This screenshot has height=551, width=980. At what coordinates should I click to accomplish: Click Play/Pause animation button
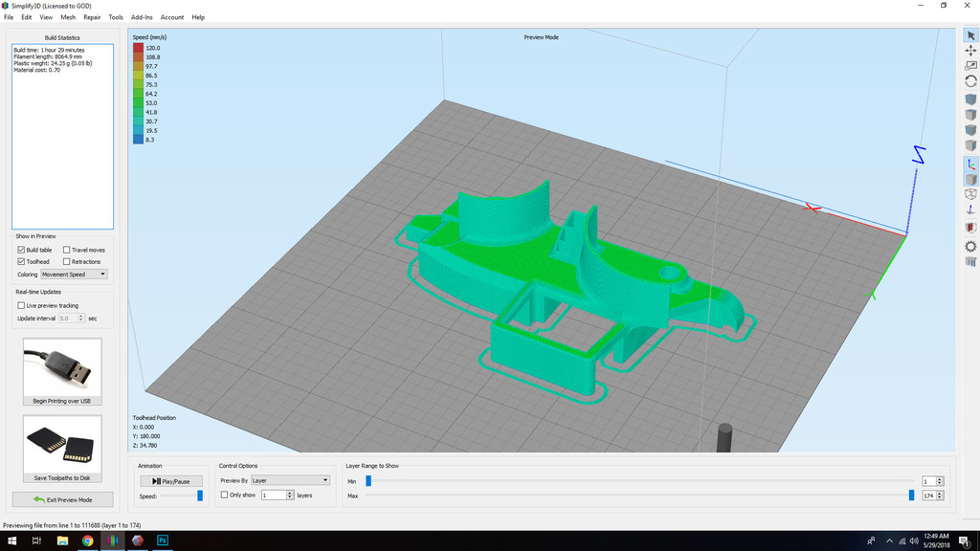pos(171,481)
